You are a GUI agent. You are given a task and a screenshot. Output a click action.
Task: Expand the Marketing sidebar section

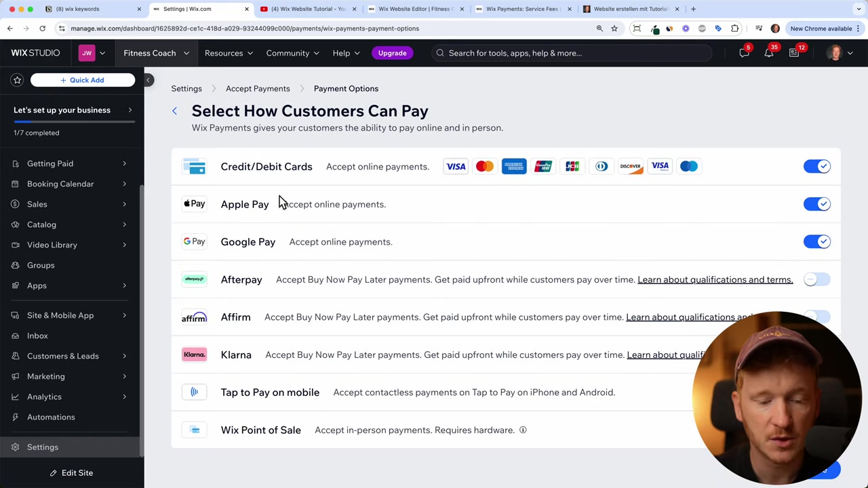tap(72, 376)
